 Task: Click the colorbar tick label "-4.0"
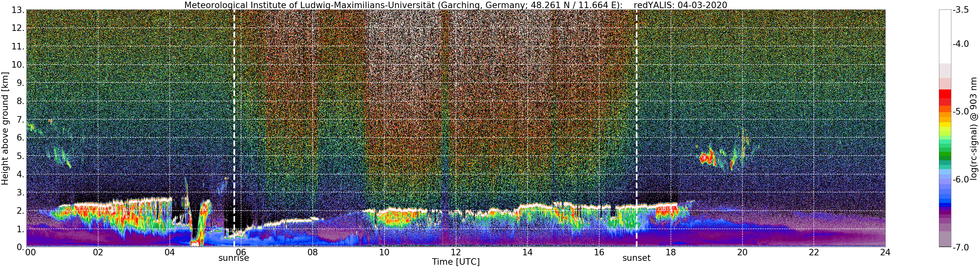pos(960,44)
